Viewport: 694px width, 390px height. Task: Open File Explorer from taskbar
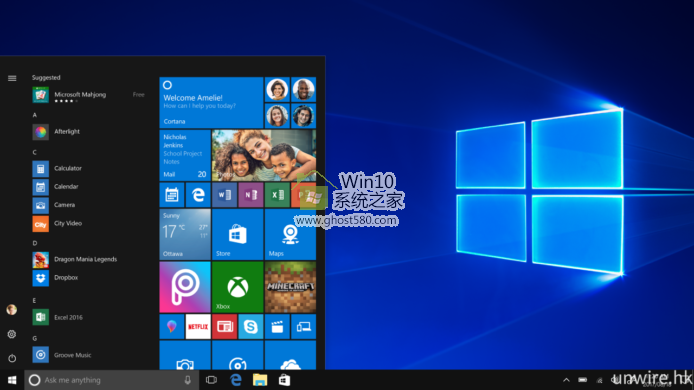(260, 380)
